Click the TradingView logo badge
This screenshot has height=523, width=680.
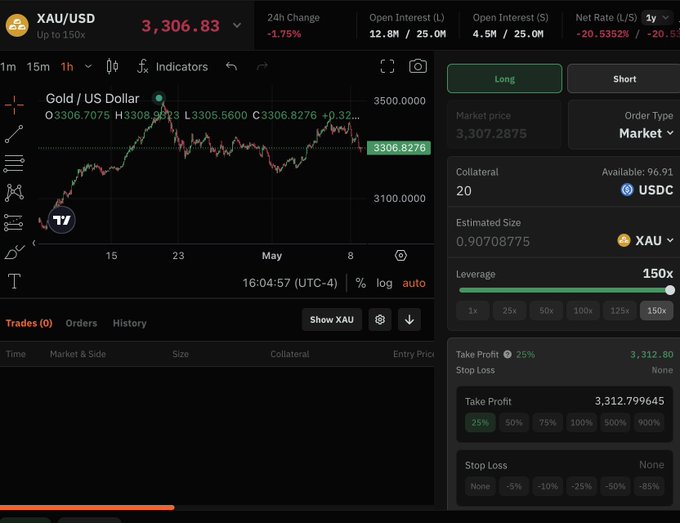coord(62,220)
